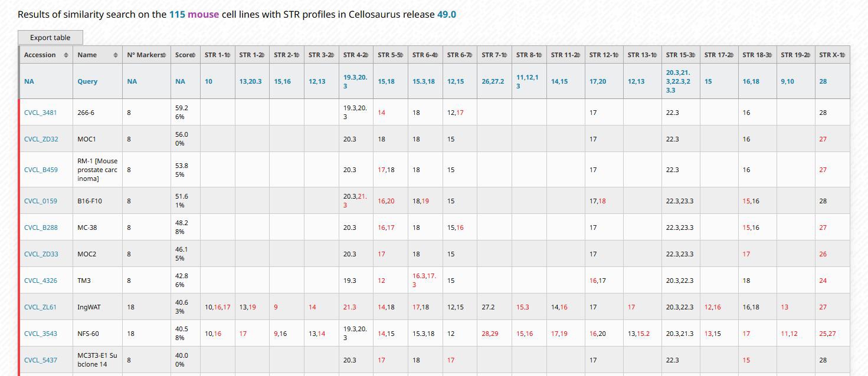Sort by STR 18-3 column arrow

(770, 55)
